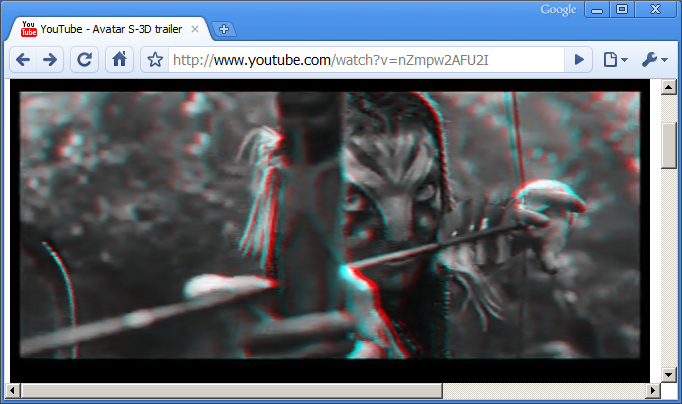Image resolution: width=682 pixels, height=404 pixels.
Task: Maximize the Chrome browser window
Action: [622, 9]
